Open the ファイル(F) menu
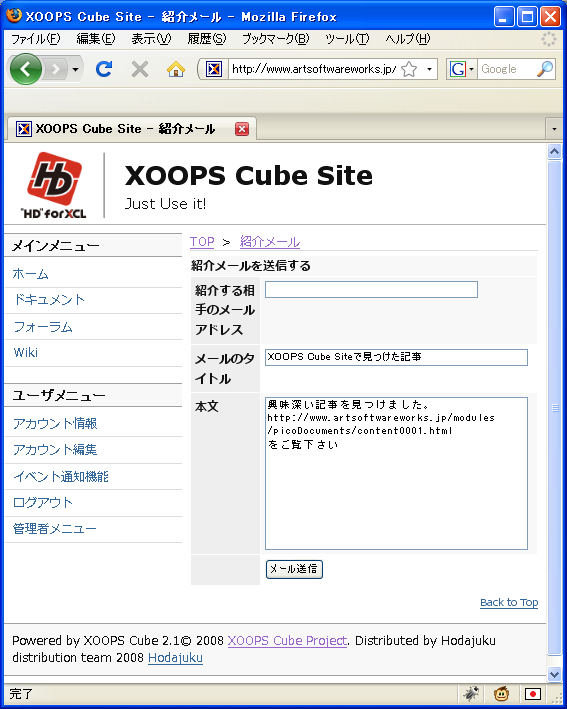567x709 pixels. (35, 39)
